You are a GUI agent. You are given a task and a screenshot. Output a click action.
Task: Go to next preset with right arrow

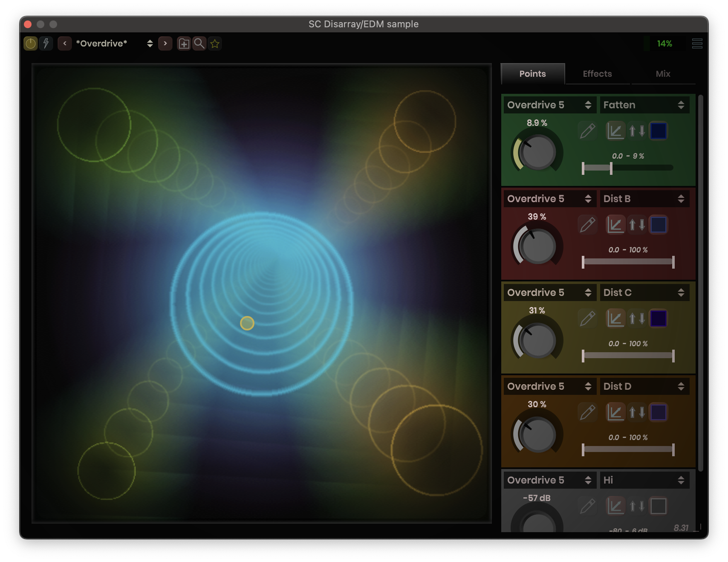click(165, 43)
